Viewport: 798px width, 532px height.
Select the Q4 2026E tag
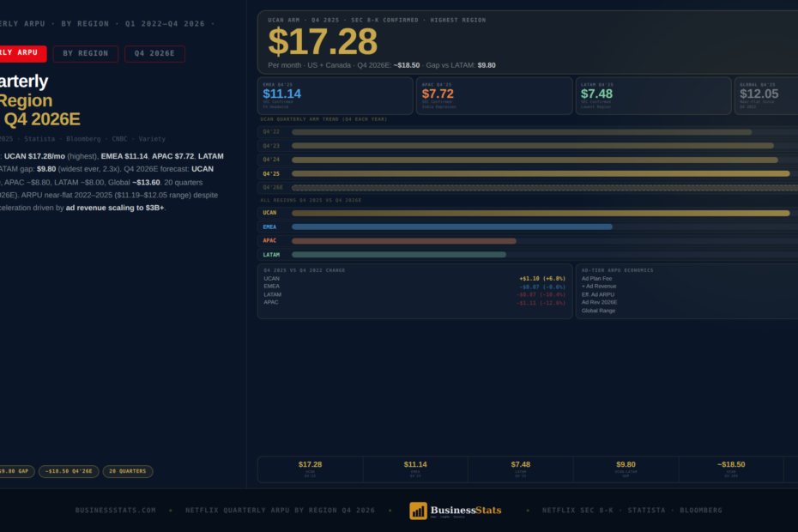click(154, 53)
